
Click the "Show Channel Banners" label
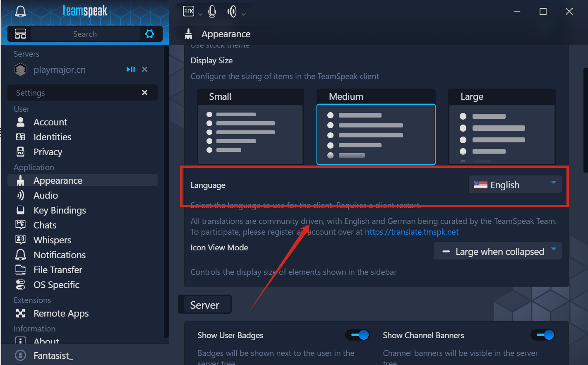tap(423, 335)
